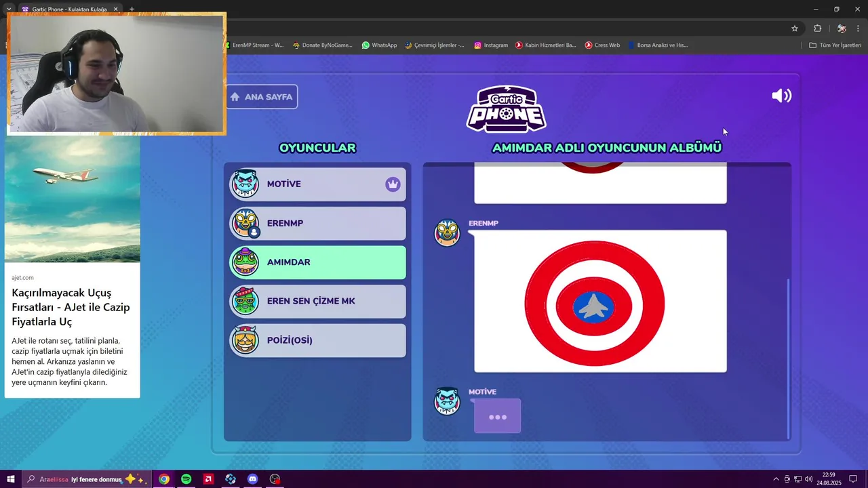Open the Chrome three-dot menu

coord(859,28)
